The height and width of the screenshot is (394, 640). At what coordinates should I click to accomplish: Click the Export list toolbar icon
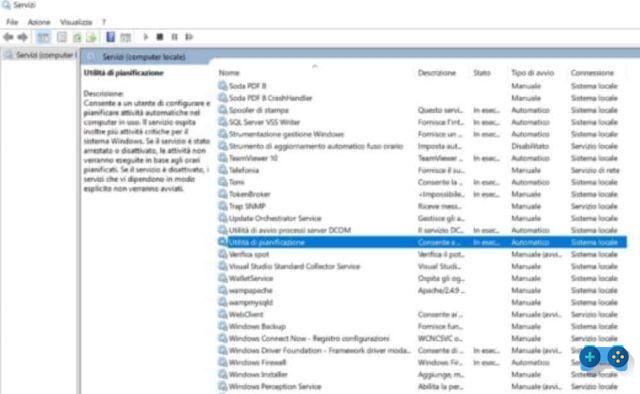coord(91,38)
